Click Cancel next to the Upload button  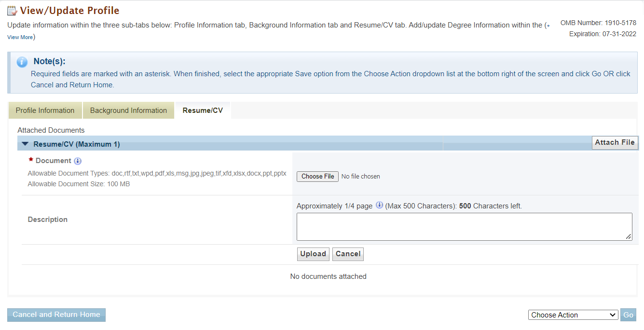pyautogui.click(x=348, y=254)
